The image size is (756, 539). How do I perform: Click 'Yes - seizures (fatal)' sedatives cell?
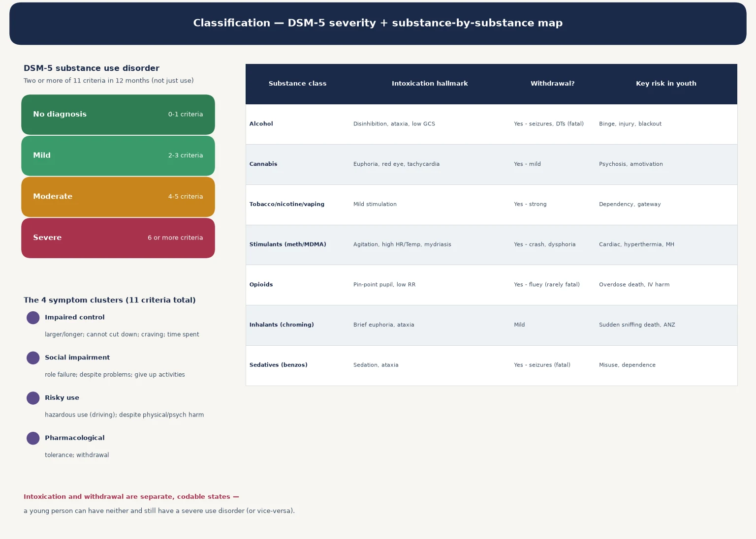[542, 365]
